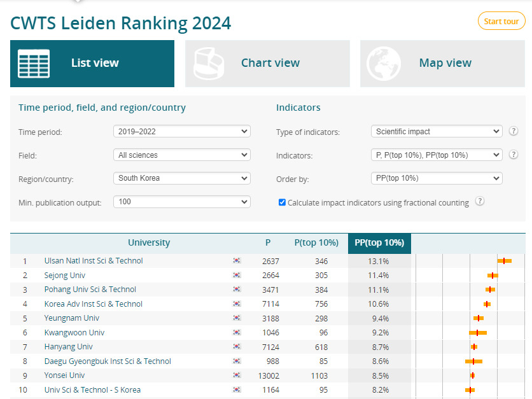Click P value 2637
Screen dimensions: 532x399
coord(270,262)
